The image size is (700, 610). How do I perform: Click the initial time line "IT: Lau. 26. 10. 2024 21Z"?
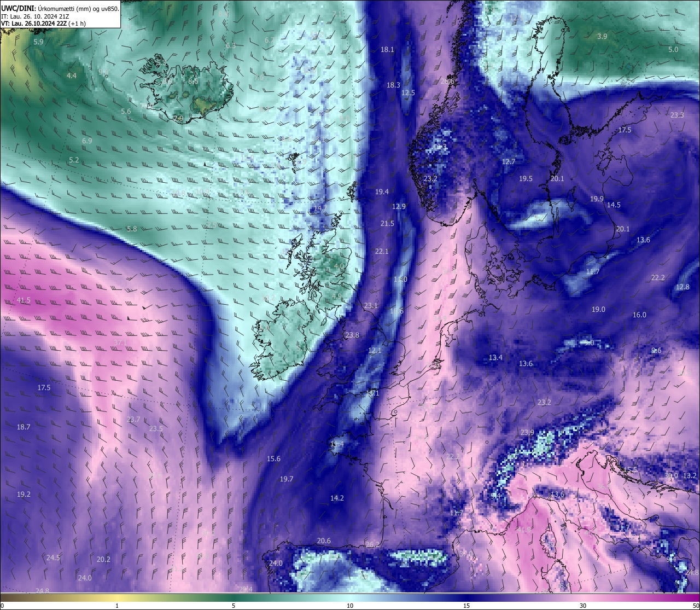tap(35, 16)
